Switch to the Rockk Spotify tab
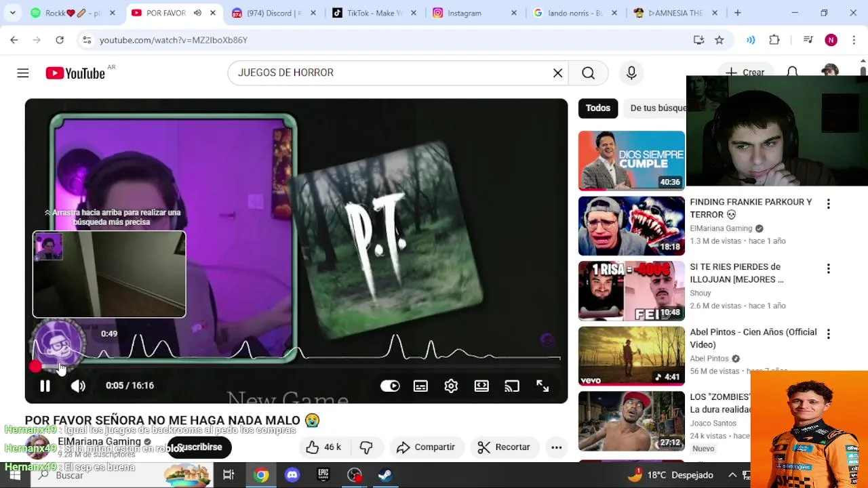 click(73, 13)
